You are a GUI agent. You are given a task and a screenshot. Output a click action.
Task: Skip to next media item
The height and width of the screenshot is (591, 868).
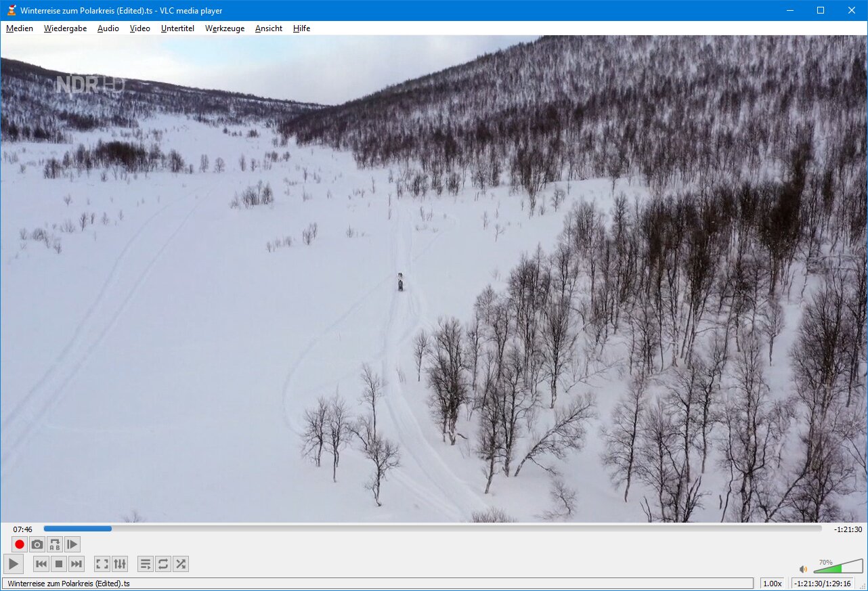tap(77, 564)
